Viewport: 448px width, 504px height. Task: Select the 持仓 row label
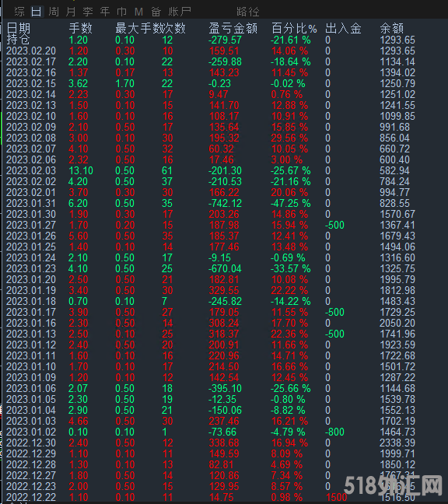click(18, 40)
